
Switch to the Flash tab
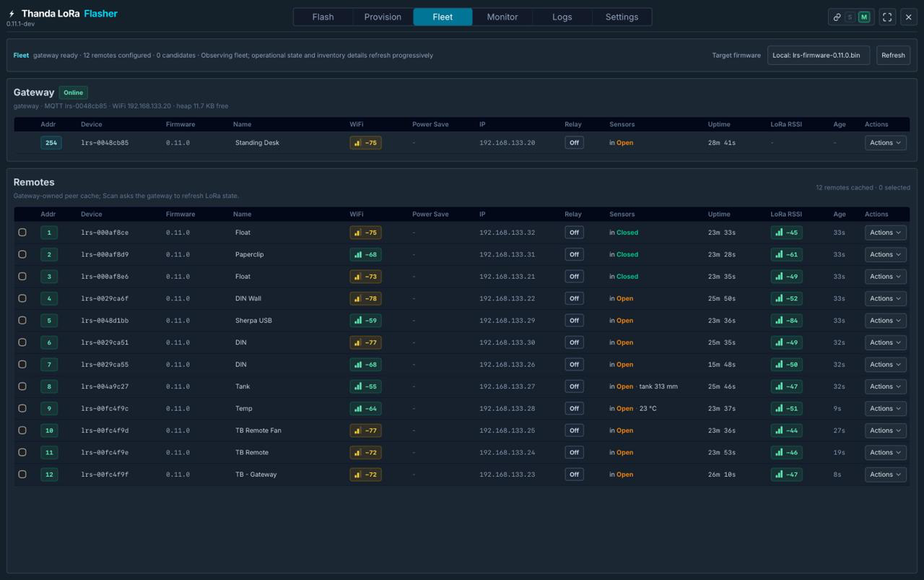tap(323, 17)
